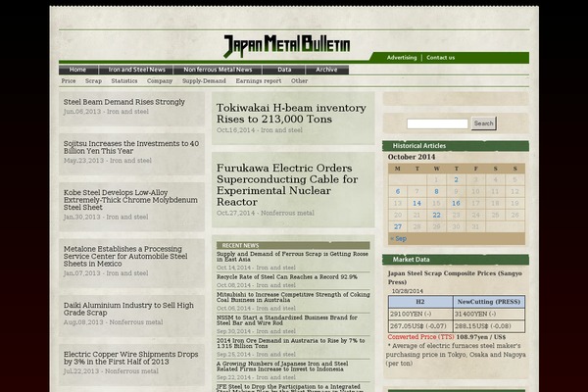Open Iron and Steel News tab
The image size is (588, 392).
[x=136, y=70]
